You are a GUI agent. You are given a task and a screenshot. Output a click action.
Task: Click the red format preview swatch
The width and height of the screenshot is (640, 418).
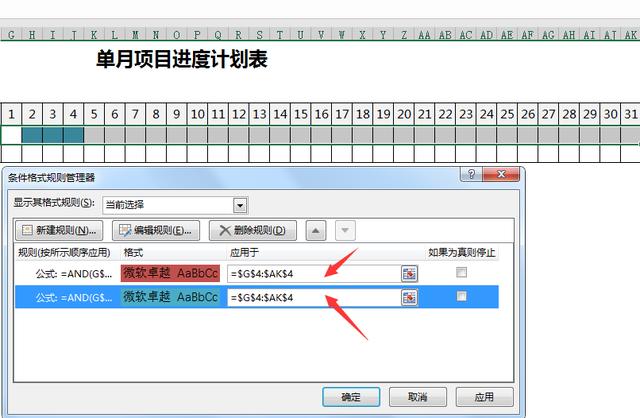click(170, 273)
